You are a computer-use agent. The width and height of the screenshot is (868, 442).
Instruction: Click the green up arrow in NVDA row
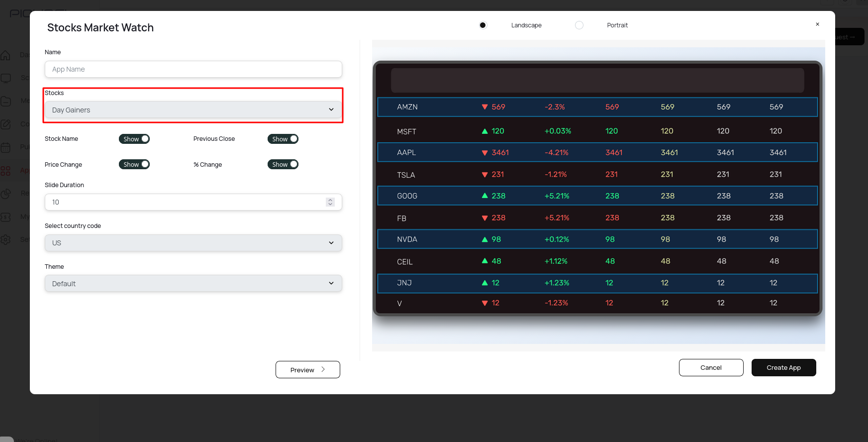(485, 239)
